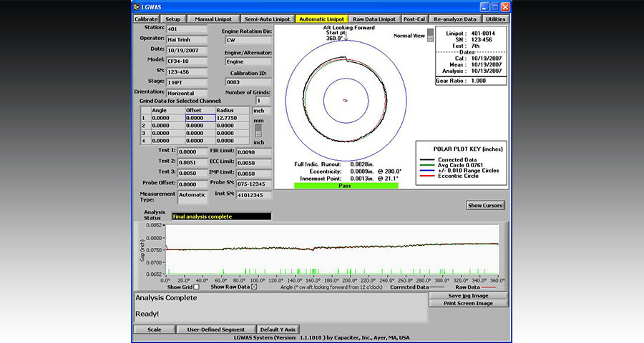Screen dimensions: 644x343
Task: Open the Setup tab
Action: pos(172,19)
